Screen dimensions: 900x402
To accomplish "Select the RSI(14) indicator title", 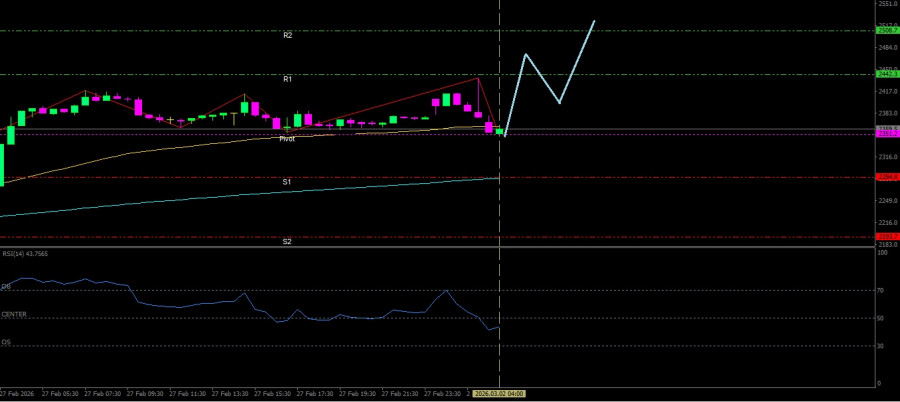I will 24,253.
